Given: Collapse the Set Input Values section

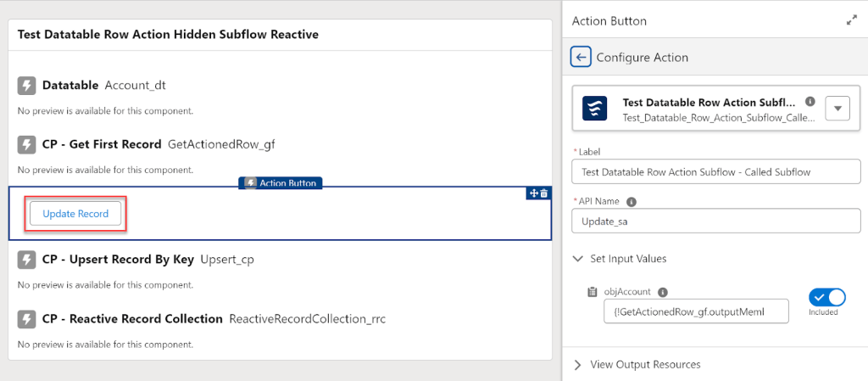Looking at the screenshot, I should coord(578,259).
